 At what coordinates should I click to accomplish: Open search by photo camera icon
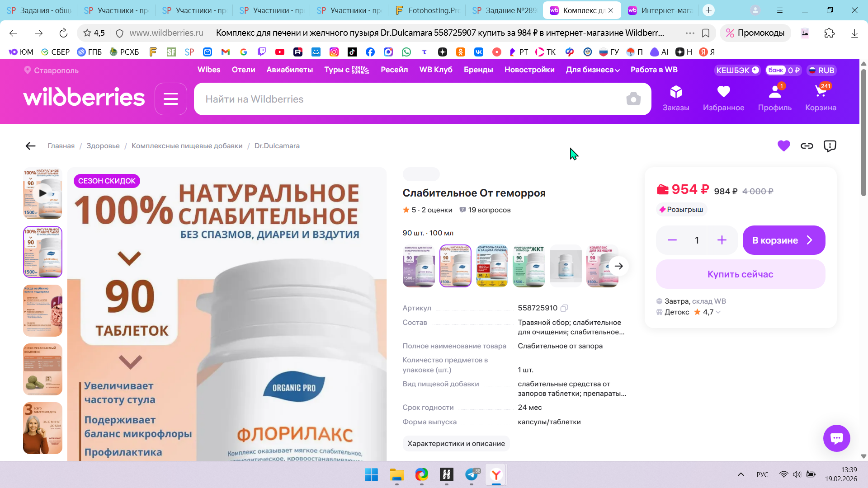pyautogui.click(x=633, y=99)
